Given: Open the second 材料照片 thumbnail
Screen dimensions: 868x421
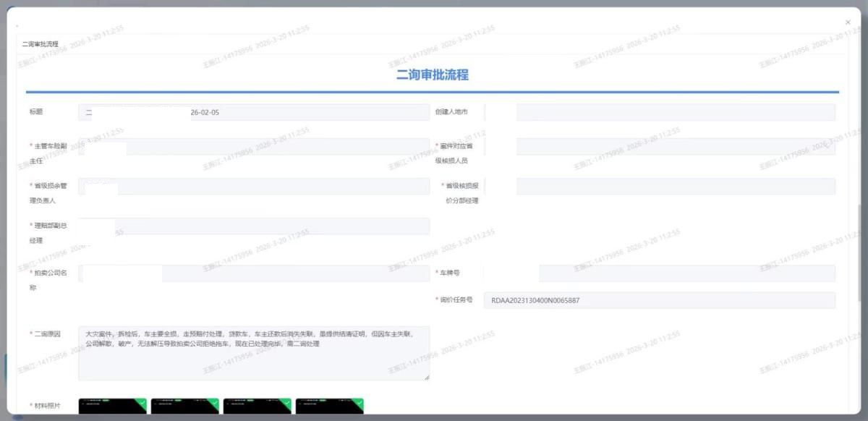Looking at the screenshot, I should pyautogui.click(x=184, y=408).
